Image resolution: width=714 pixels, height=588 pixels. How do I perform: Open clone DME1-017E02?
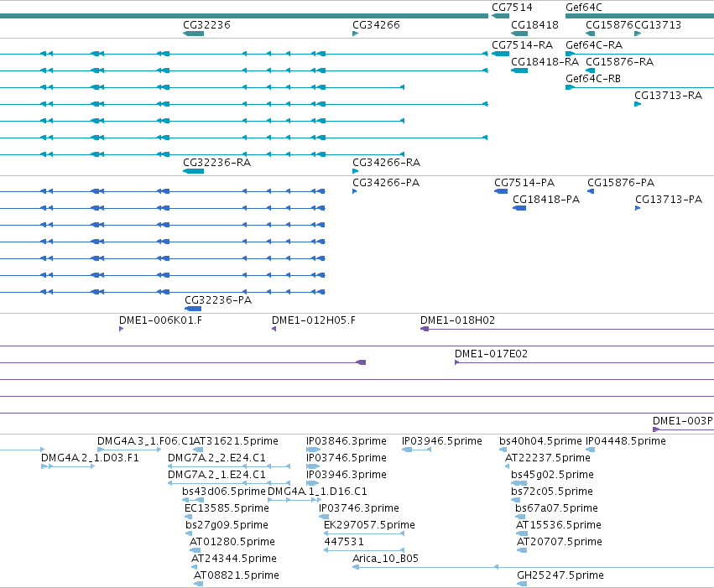tap(491, 354)
